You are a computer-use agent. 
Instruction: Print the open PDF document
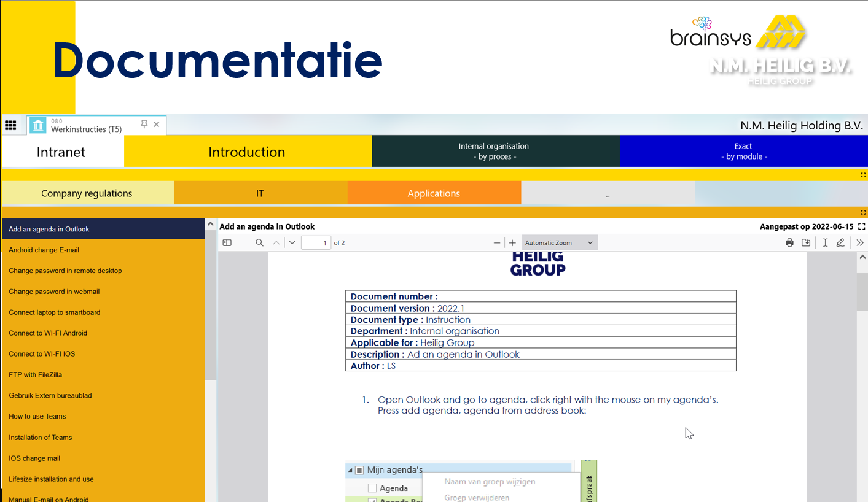789,242
